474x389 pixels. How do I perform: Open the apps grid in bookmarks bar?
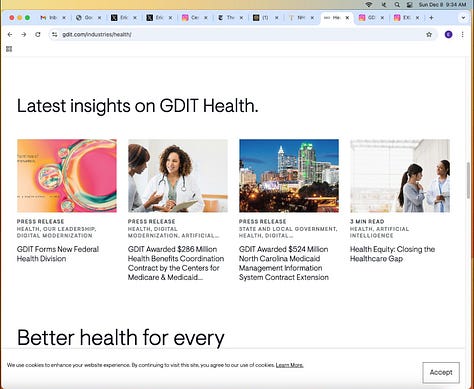coord(9,49)
